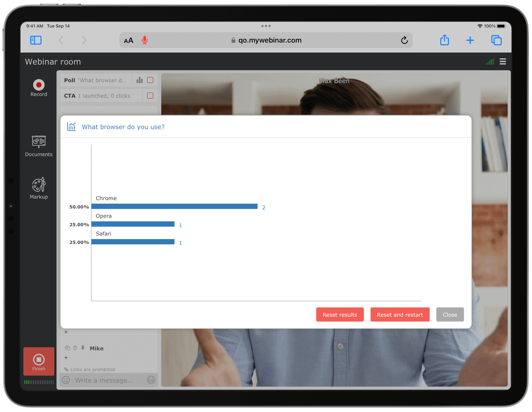Click the chart icon beside the poll title

(x=72, y=127)
